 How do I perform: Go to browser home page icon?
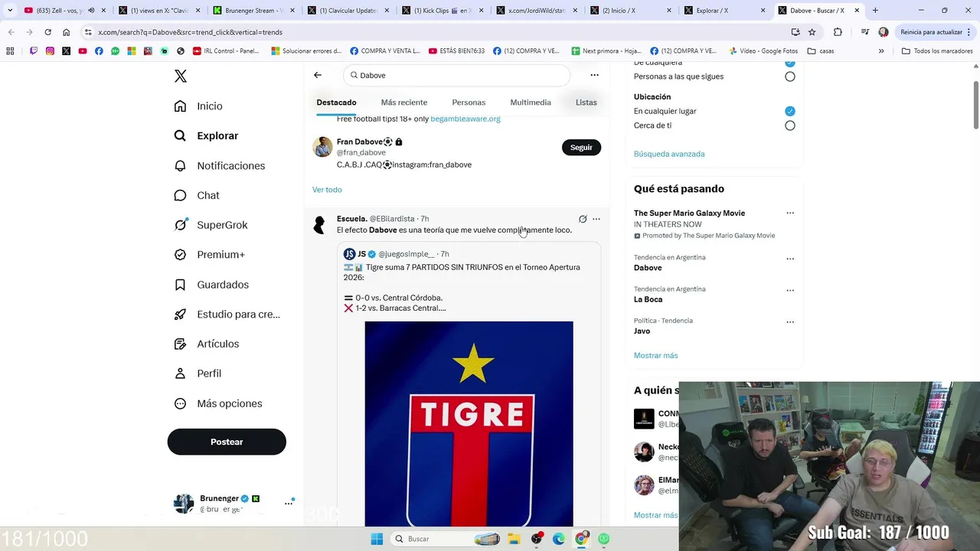67,32
